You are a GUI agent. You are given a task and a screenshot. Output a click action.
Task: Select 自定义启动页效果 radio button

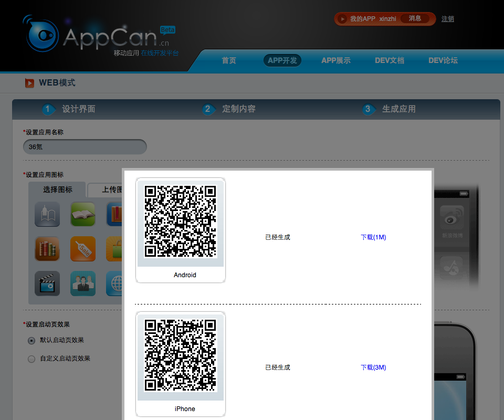click(x=31, y=359)
